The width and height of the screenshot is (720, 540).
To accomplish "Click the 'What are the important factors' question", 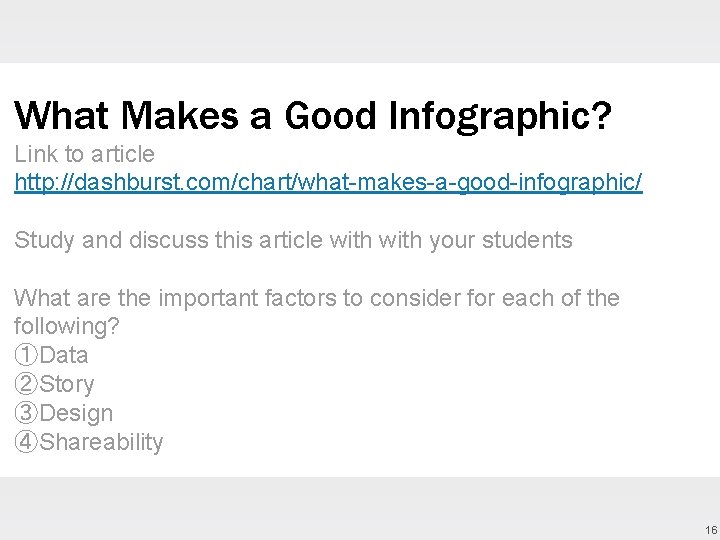I will (x=316, y=298).
